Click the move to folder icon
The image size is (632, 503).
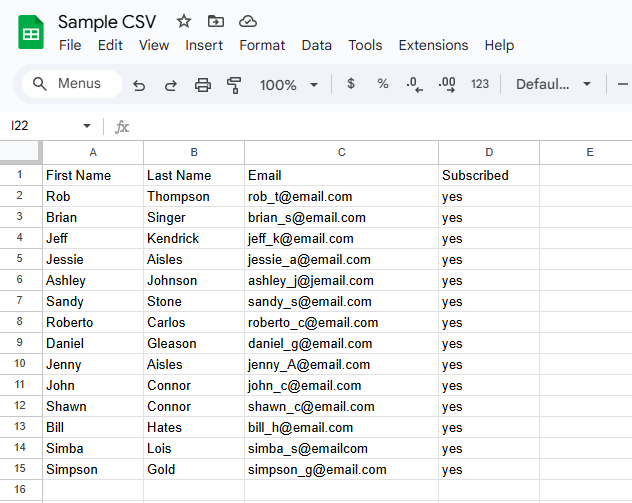pyautogui.click(x=216, y=21)
